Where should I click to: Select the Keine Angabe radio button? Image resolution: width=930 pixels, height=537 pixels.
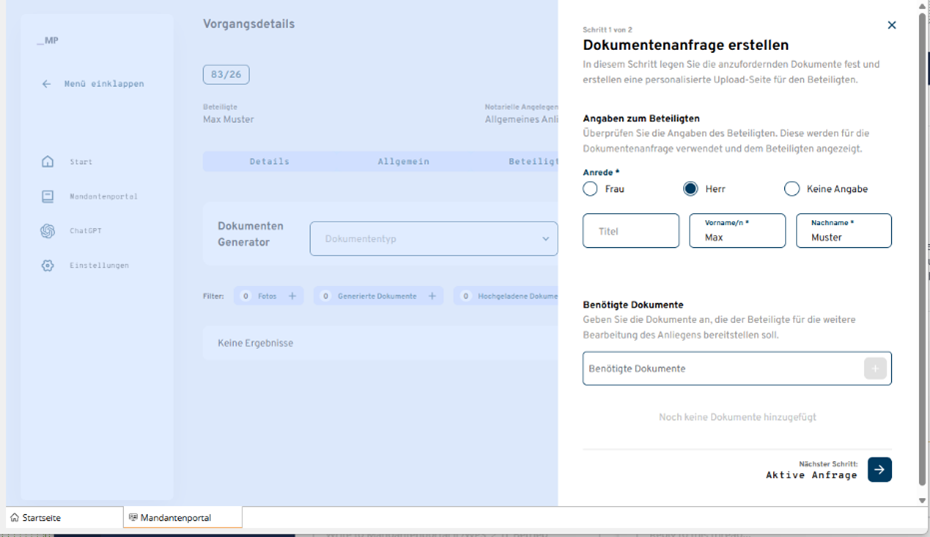coord(792,189)
